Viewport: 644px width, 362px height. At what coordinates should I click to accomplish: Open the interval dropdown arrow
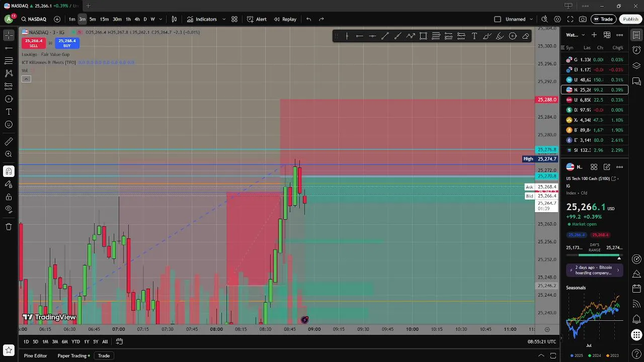point(160,19)
